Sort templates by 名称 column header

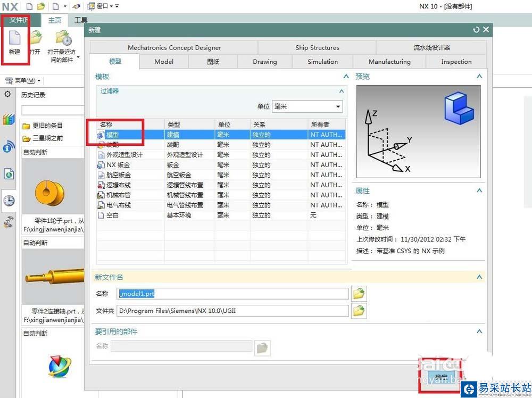click(131, 125)
